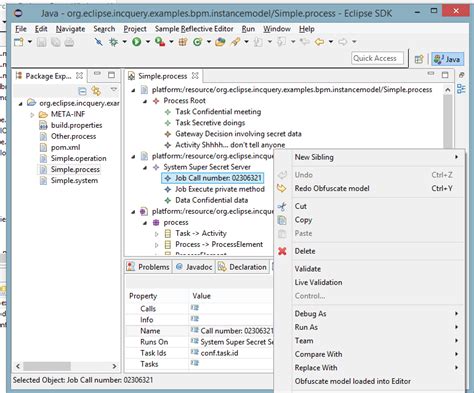Viewport: 474px width, 393px height.
Task: Choose Delete in the context menu
Action: (x=369, y=251)
